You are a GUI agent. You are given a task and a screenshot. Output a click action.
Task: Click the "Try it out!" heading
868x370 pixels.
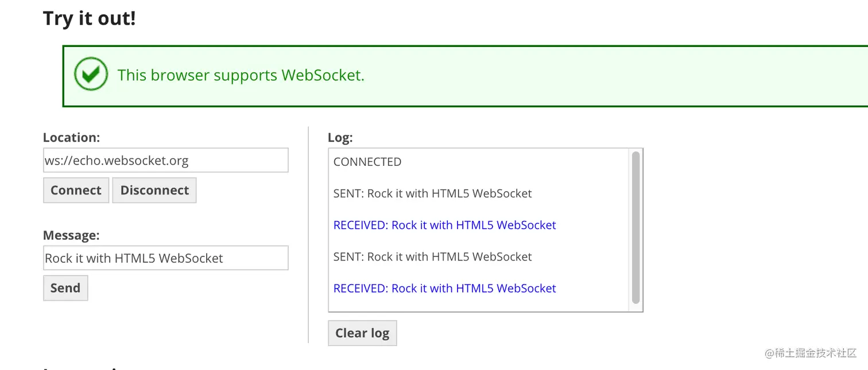click(90, 18)
